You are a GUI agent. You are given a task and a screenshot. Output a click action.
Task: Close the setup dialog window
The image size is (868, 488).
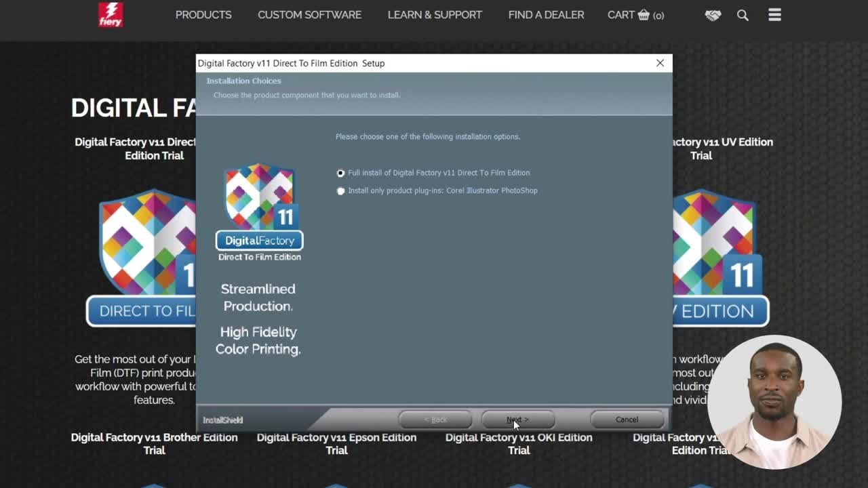coord(660,63)
